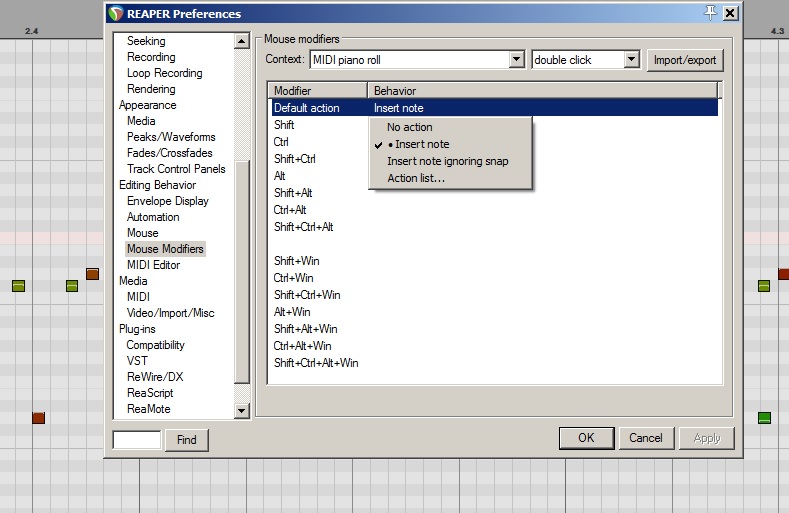This screenshot has width=789, height=513.
Task: Open the Editing Behavior preferences section
Action: pos(157,185)
